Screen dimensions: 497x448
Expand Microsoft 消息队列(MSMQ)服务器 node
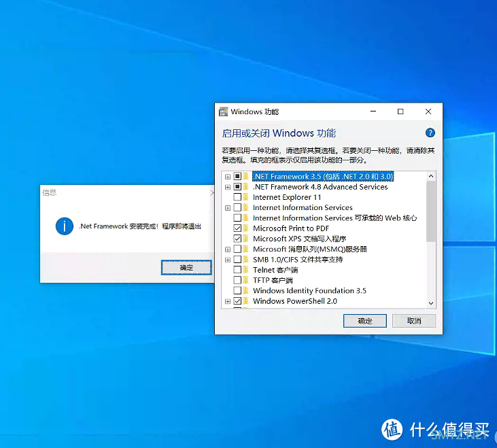pyautogui.click(x=228, y=249)
